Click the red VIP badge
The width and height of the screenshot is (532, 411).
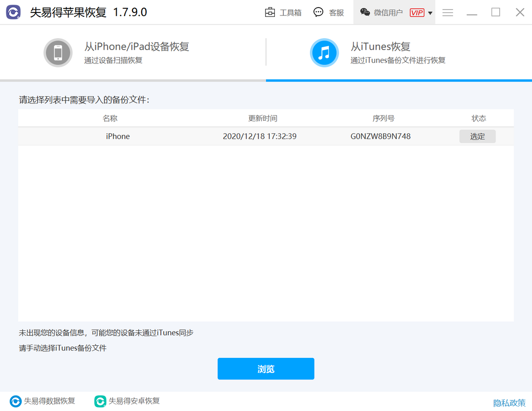(x=417, y=12)
